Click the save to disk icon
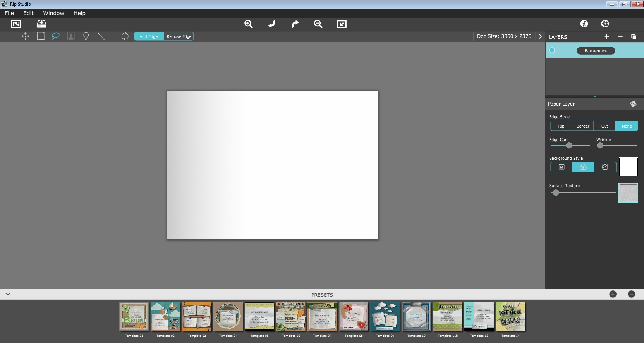 pyautogui.click(x=41, y=24)
